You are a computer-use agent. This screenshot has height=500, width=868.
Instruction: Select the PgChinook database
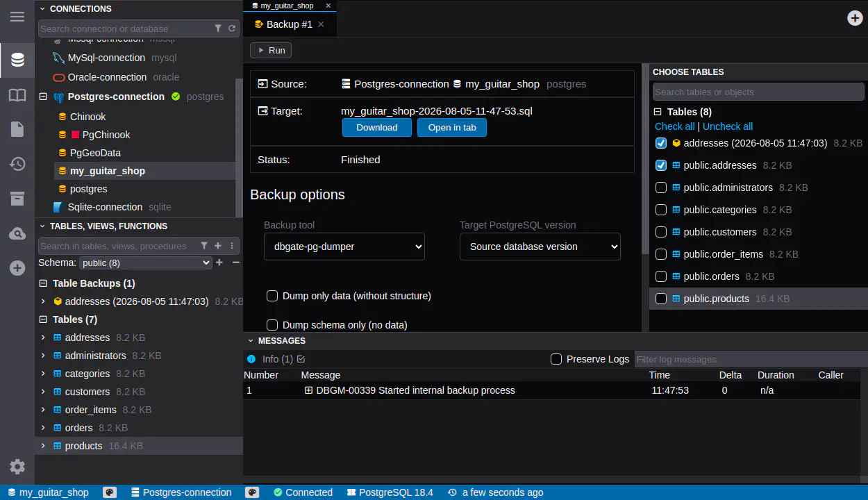pyautogui.click(x=106, y=135)
